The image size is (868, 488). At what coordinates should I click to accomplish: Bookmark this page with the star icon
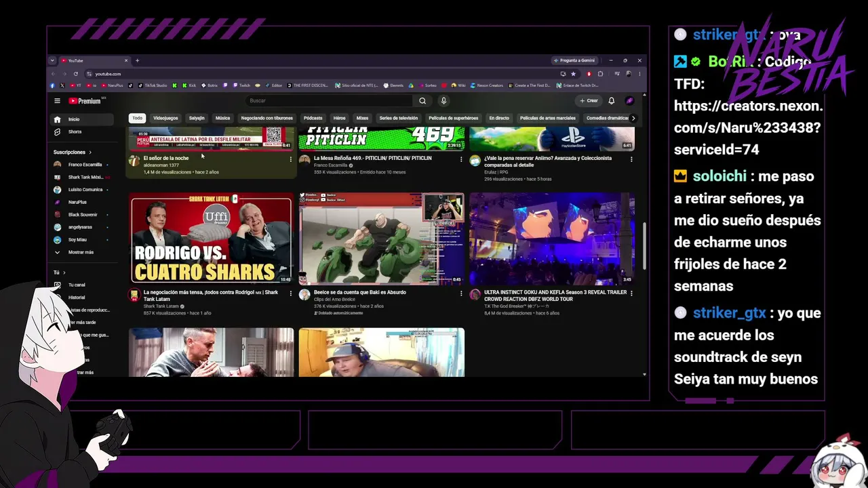click(x=573, y=74)
